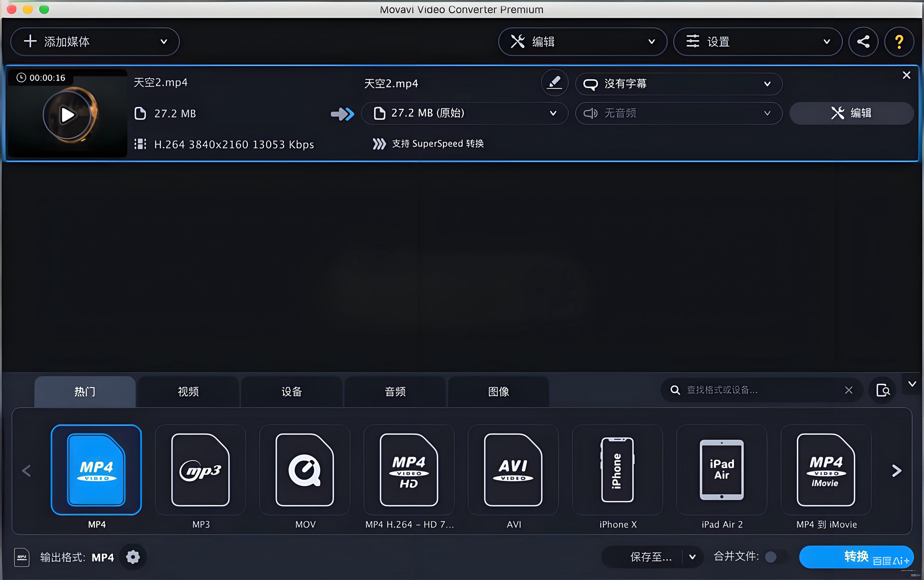The width and height of the screenshot is (924, 580).
Task: Switch to the 设备 tab
Action: [292, 392]
